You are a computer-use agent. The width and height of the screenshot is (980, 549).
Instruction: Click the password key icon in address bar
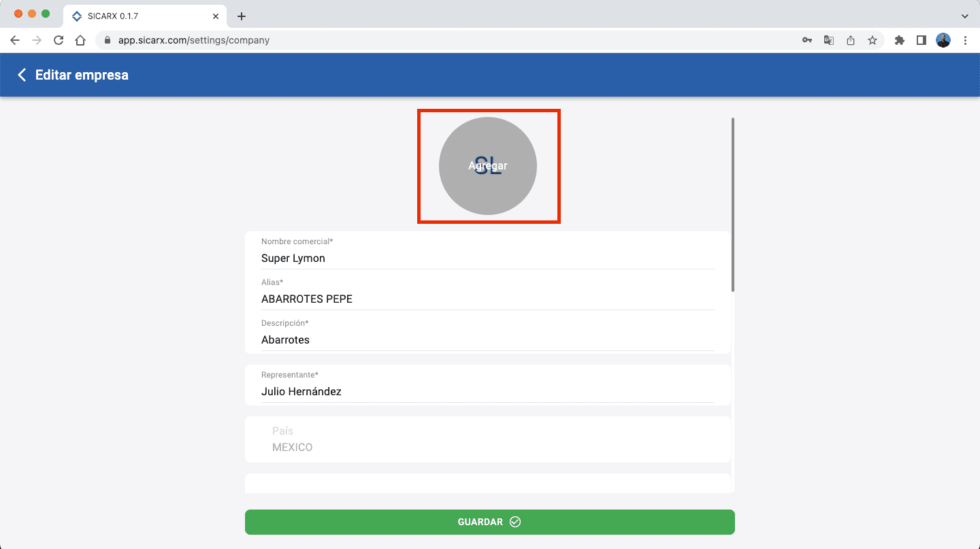806,40
